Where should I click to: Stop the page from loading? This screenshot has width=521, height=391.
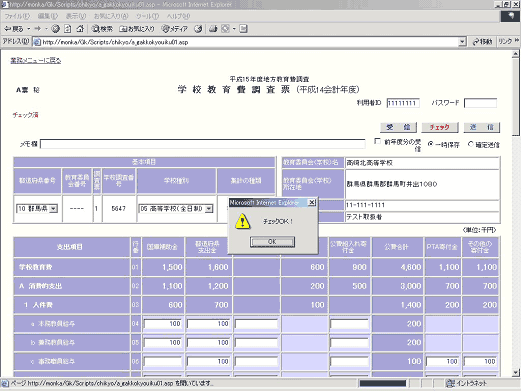point(55,29)
